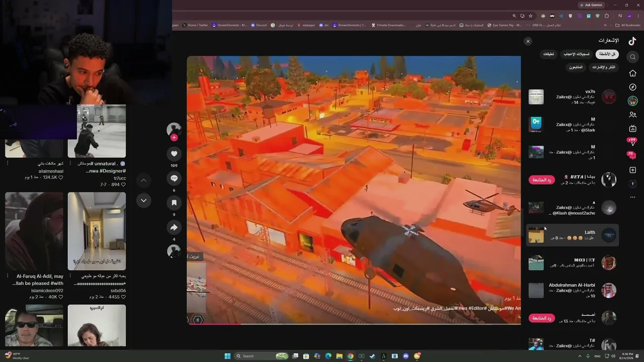
Task: Click the sxbd06 username link
Action: (x=118, y=291)
